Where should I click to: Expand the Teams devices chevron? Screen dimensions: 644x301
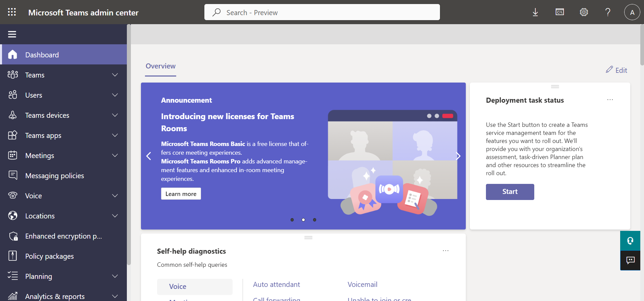pyautogui.click(x=115, y=115)
